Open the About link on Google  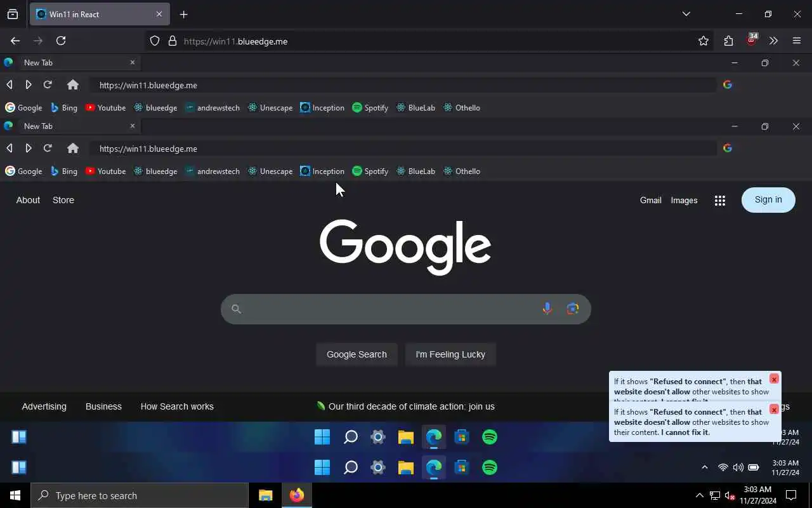[x=28, y=200]
